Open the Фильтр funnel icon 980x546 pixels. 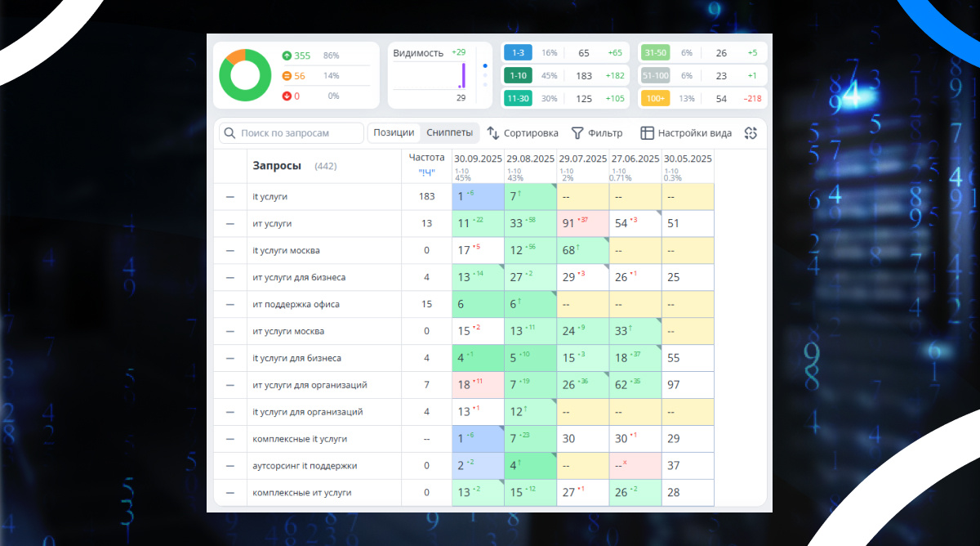coord(577,133)
